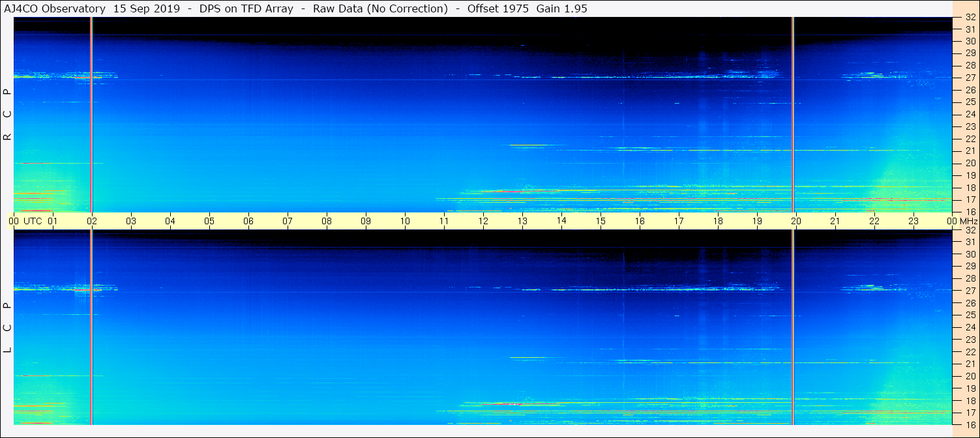Click red vertical line near 20 UTC in LCP
This screenshot has height=438, width=980.
point(793,327)
